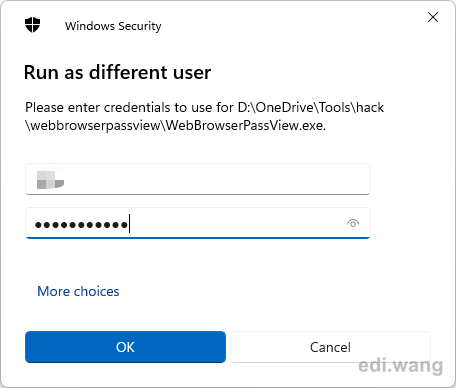Expand More choices for other accounts
456x388 pixels.
78,291
